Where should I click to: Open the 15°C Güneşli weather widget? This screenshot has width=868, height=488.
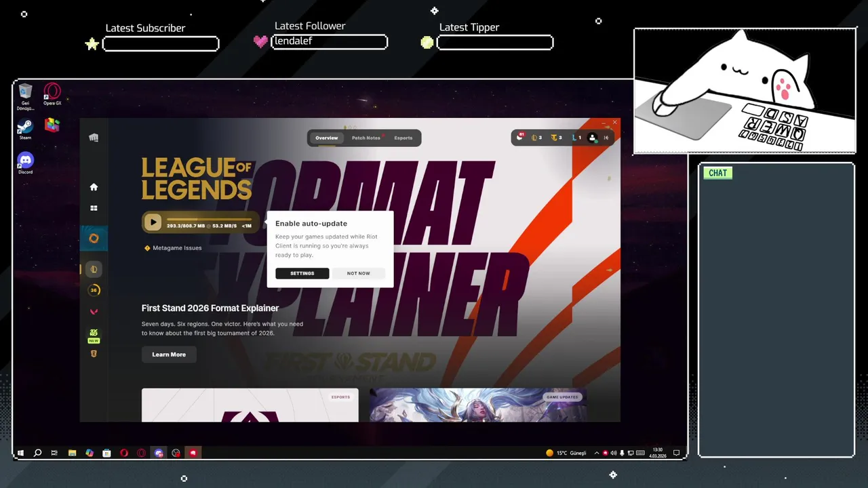[x=566, y=453]
